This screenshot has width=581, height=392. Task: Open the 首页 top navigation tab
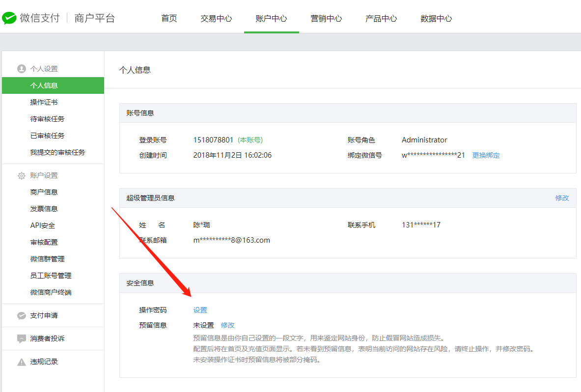(x=169, y=19)
